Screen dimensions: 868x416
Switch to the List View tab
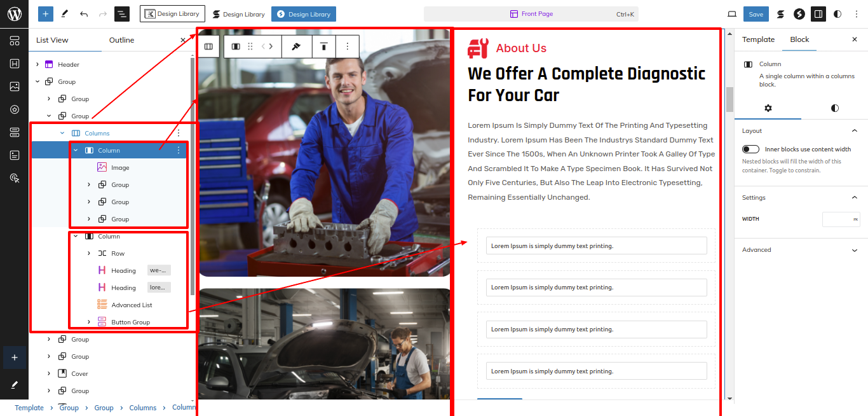[x=52, y=40]
